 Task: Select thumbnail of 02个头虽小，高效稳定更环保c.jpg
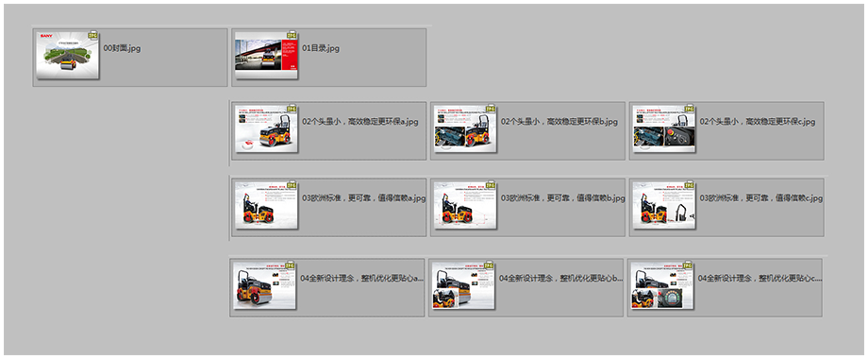(x=664, y=128)
